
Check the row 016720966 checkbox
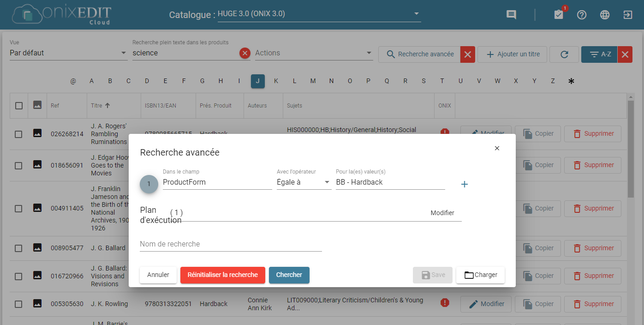(x=18, y=277)
